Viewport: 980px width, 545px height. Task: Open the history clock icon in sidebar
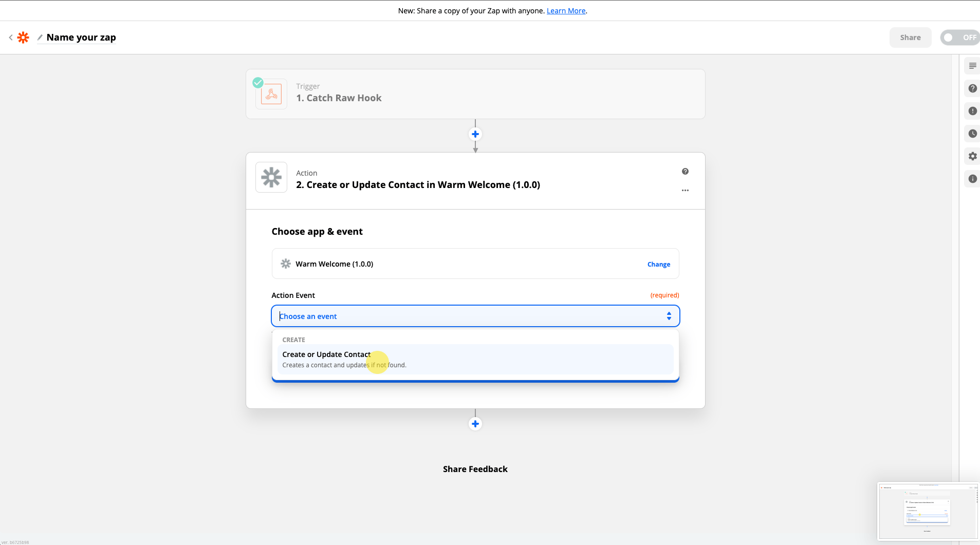tap(972, 134)
